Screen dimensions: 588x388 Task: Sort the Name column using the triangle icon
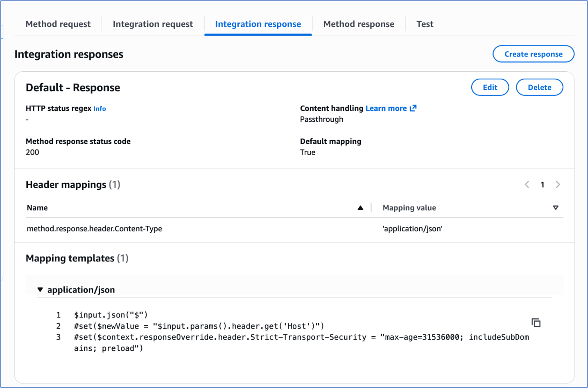pos(360,207)
